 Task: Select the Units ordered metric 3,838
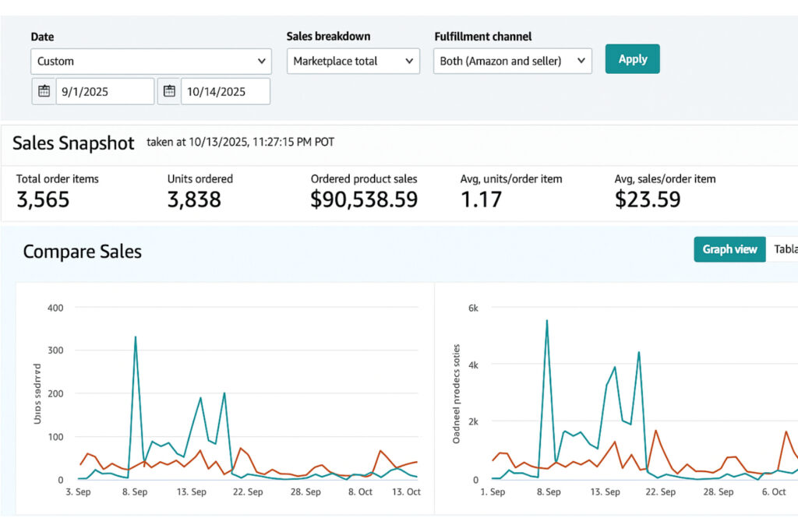(x=194, y=199)
